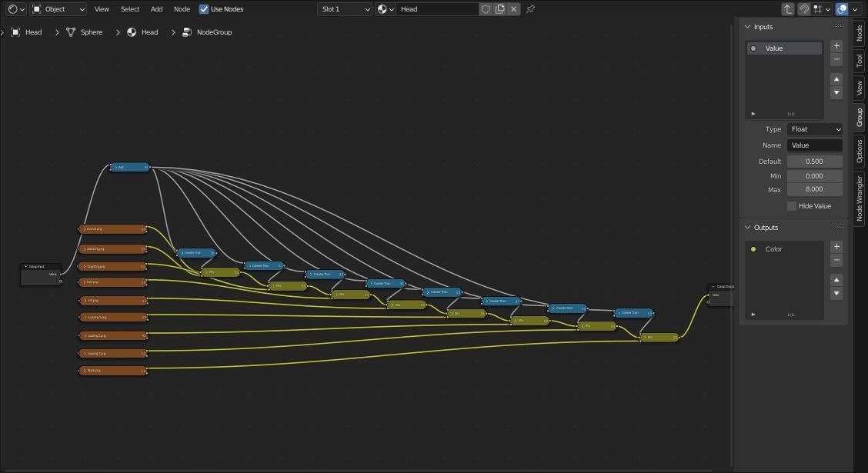Toggle the pin icon in header
Image resolution: width=868 pixels, height=473 pixels.
pos(530,9)
